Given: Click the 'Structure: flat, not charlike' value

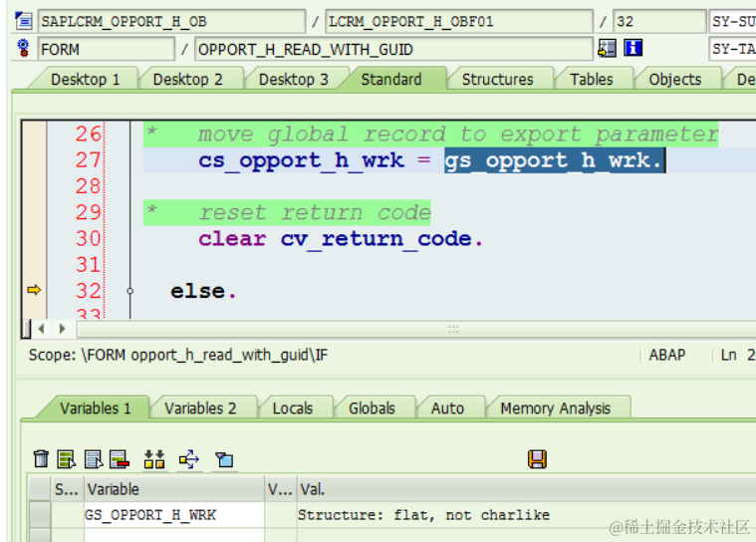Looking at the screenshot, I should (x=423, y=515).
